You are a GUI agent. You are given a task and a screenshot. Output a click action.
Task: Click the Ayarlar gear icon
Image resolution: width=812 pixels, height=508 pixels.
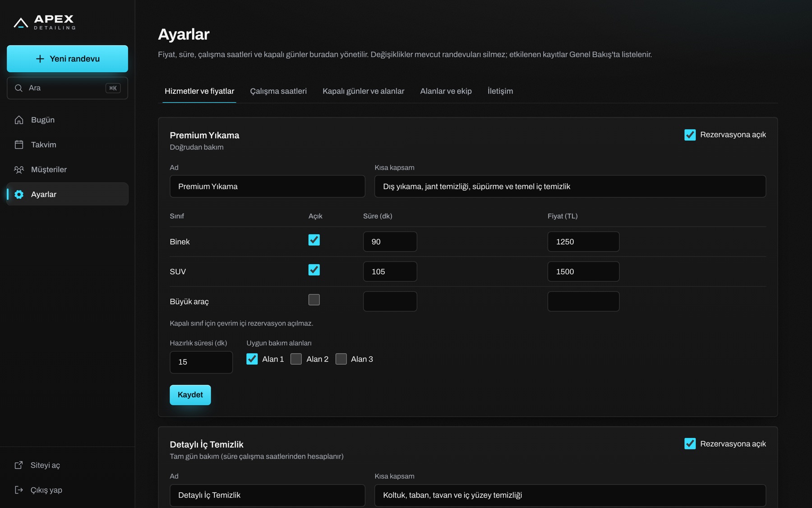click(x=19, y=194)
